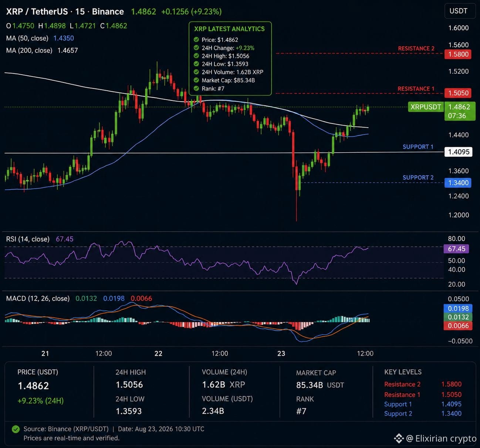
Task: Click the MA (50, close) indicator label
Action: click(27, 38)
